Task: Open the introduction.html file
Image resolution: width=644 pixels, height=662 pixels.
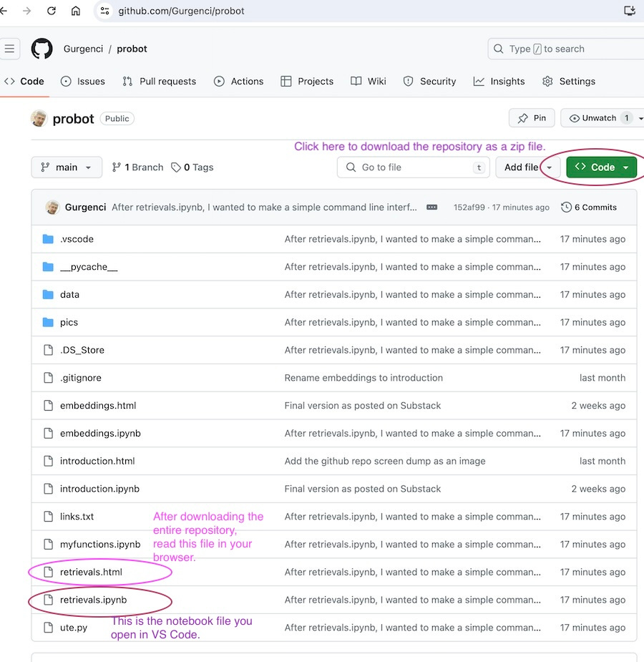Action: pyautogui.click(x=97, y=461)
